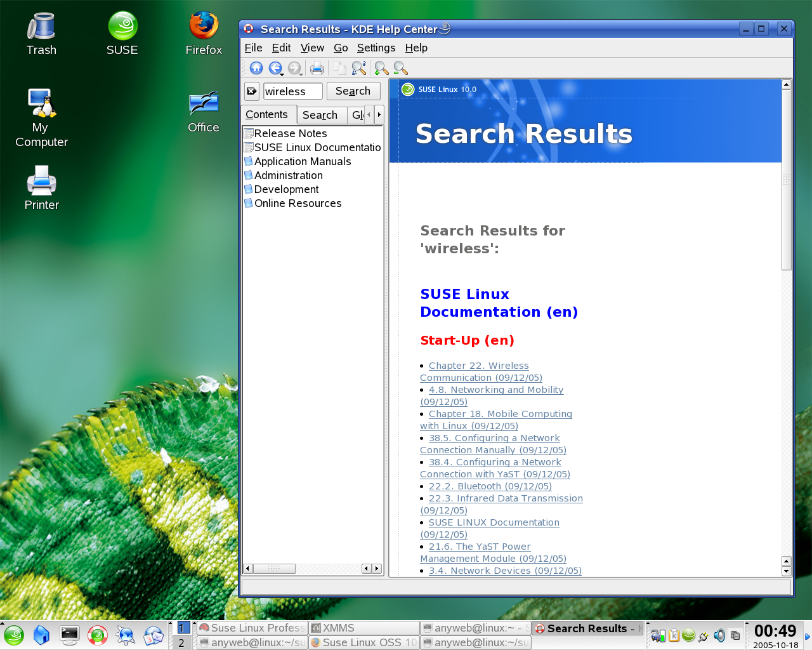Open the SUSE desktop icon
Image resolution: width=812 pixels, height=650 pixels.
[122, 34]
